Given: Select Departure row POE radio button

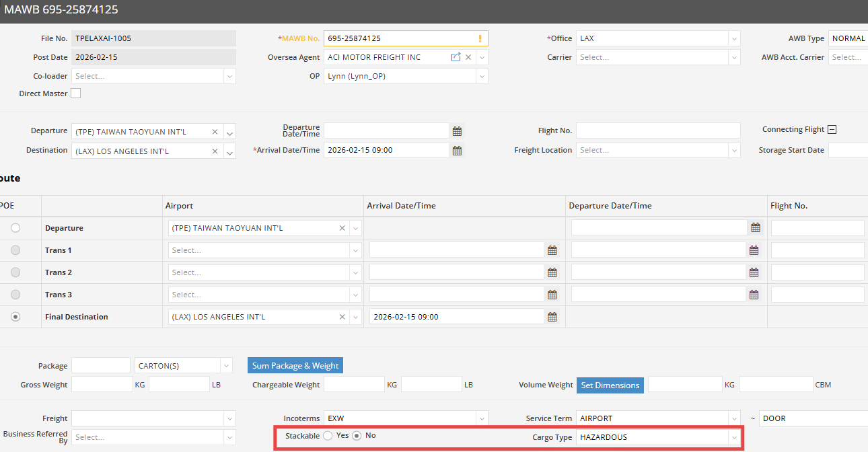Looking at the screenshot, I should point(15,228).
